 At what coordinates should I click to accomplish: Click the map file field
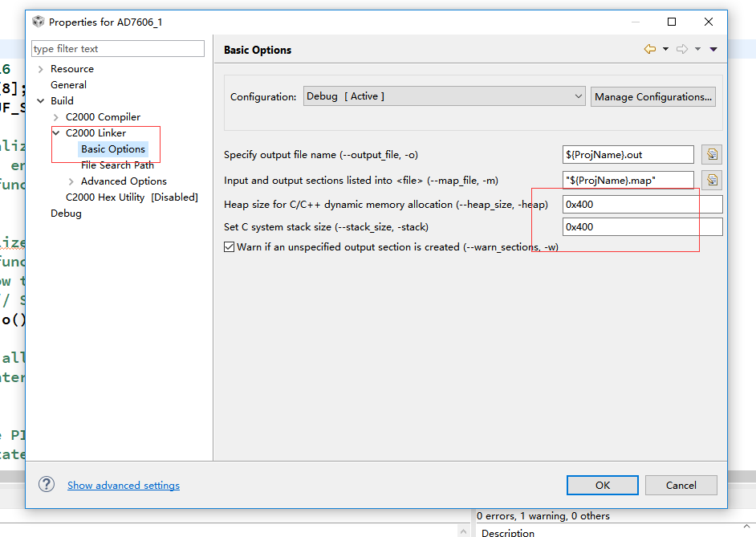tap(628, 181)
